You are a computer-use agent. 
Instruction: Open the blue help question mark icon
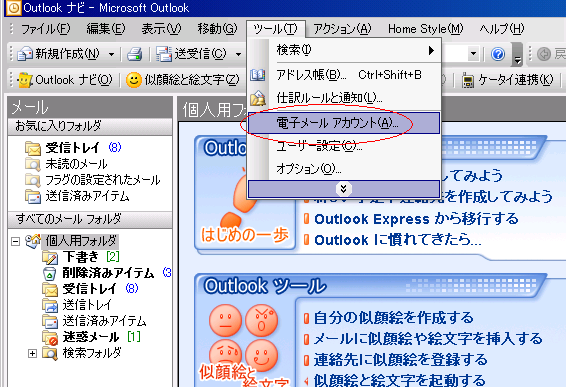tap(498, 54)
